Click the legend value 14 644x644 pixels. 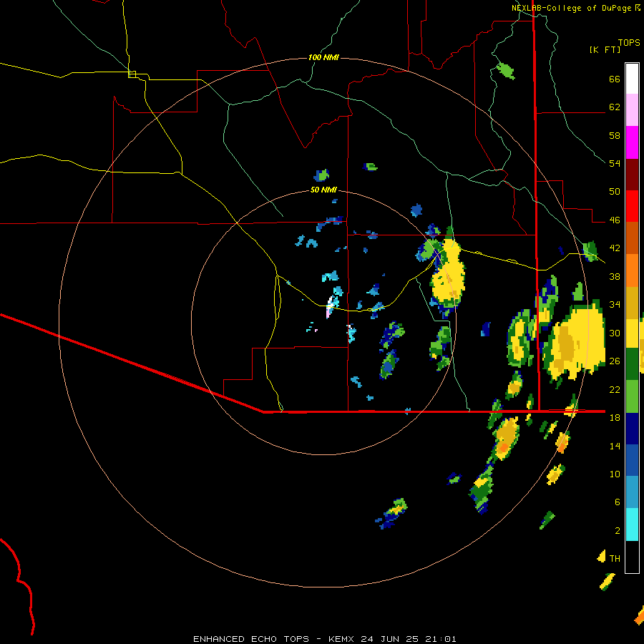tap(615, 446)
